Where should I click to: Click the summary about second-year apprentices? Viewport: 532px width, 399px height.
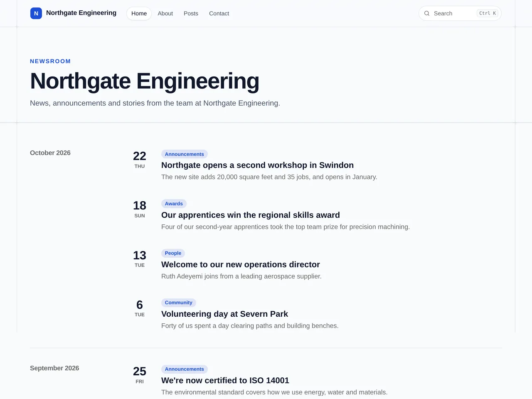tap(286, 227)
